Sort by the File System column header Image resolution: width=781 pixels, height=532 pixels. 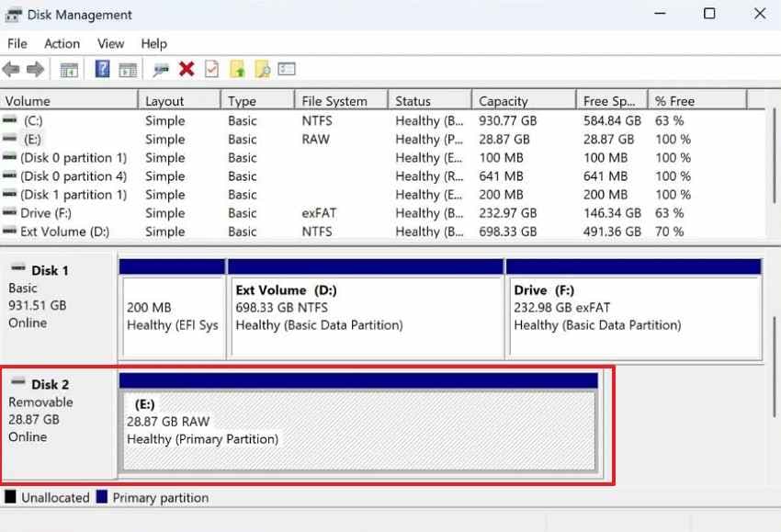(341, 101)
